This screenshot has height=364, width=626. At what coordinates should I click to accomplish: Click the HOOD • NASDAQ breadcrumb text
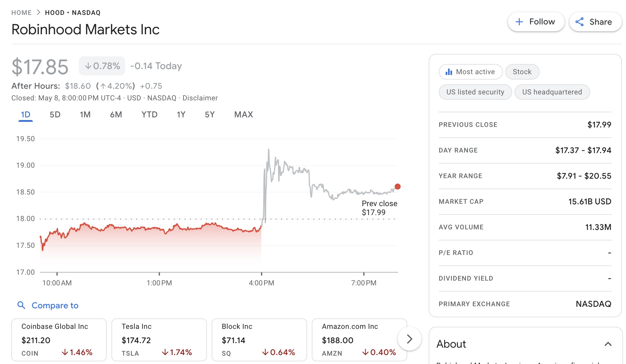click(73, 13)
